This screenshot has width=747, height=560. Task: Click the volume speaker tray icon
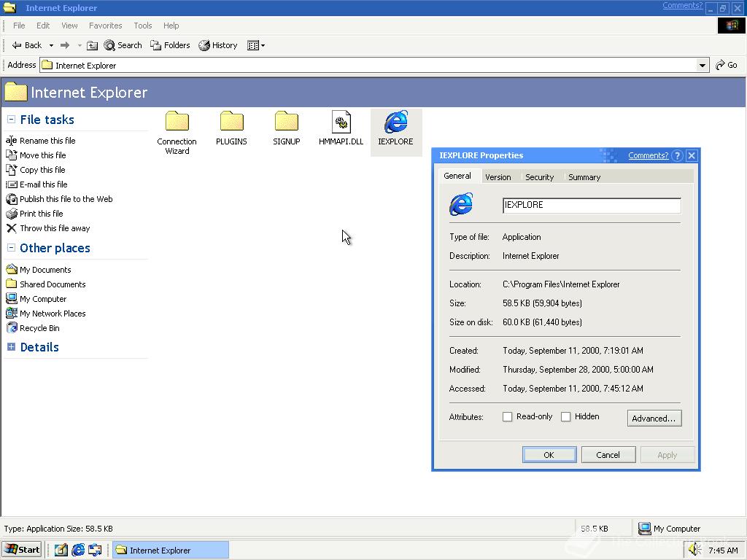[694, 550]
